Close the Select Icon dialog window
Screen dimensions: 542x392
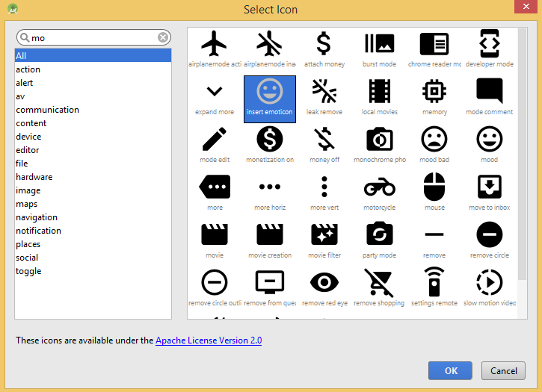[x=526, y=7]
